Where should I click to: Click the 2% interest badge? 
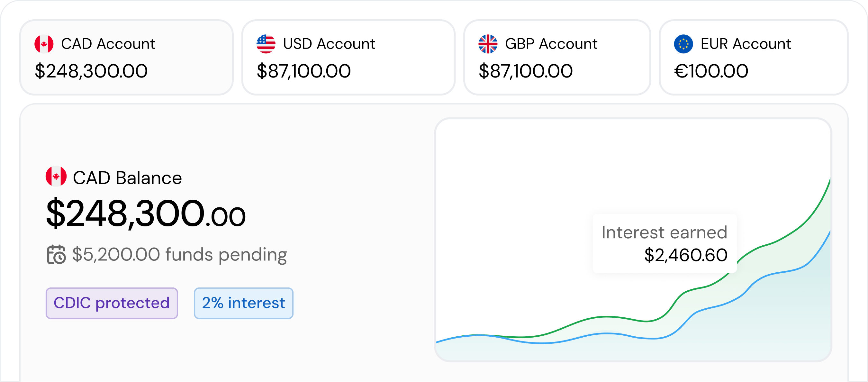click(243, 303)
